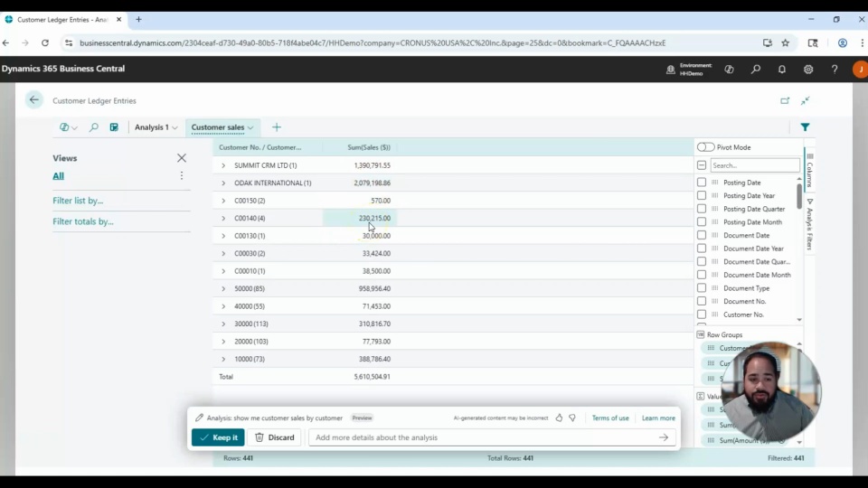Discard the generated analysis
Screen dimensions: 868x488
[274, 437]
